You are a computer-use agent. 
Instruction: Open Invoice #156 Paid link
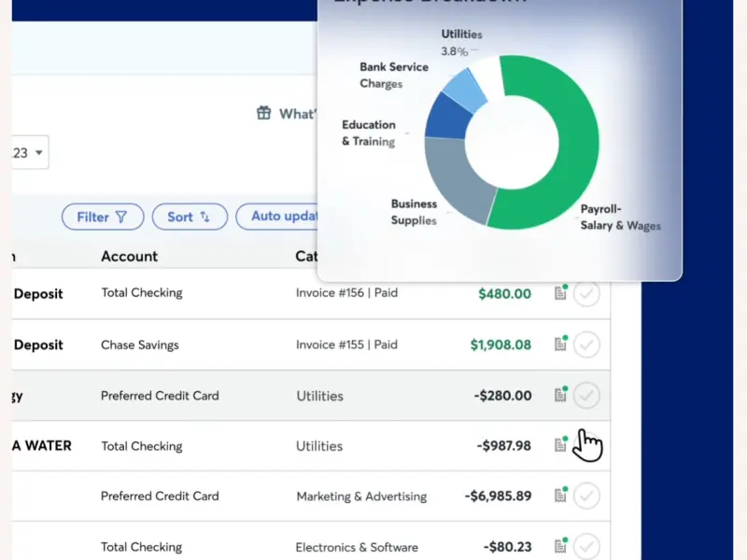pyautogui.click(x=346, y=293)
